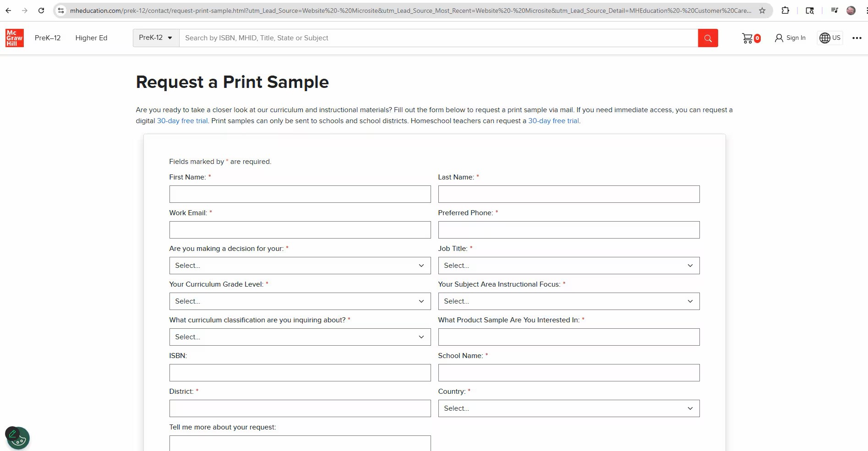
Task: Open the PreK–12 navigation menu item
Action: click(x=48, y=38)
